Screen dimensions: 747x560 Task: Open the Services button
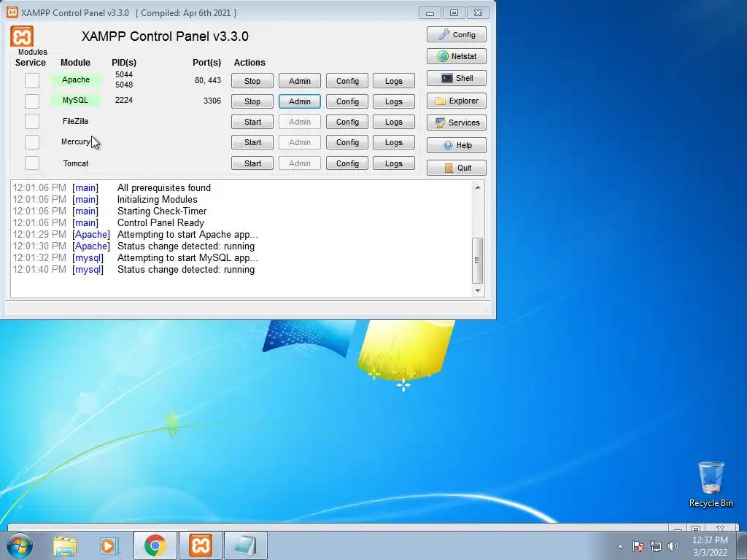[x=457, y=122]
